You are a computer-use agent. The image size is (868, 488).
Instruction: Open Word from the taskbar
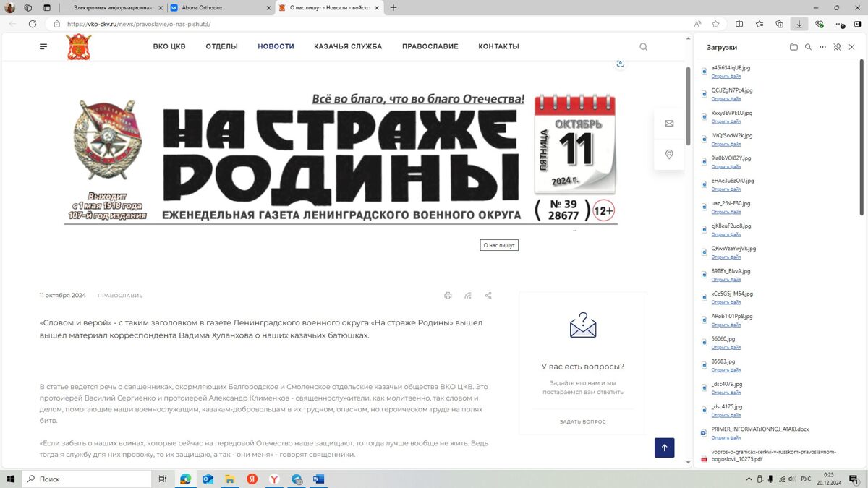(319, 479)
